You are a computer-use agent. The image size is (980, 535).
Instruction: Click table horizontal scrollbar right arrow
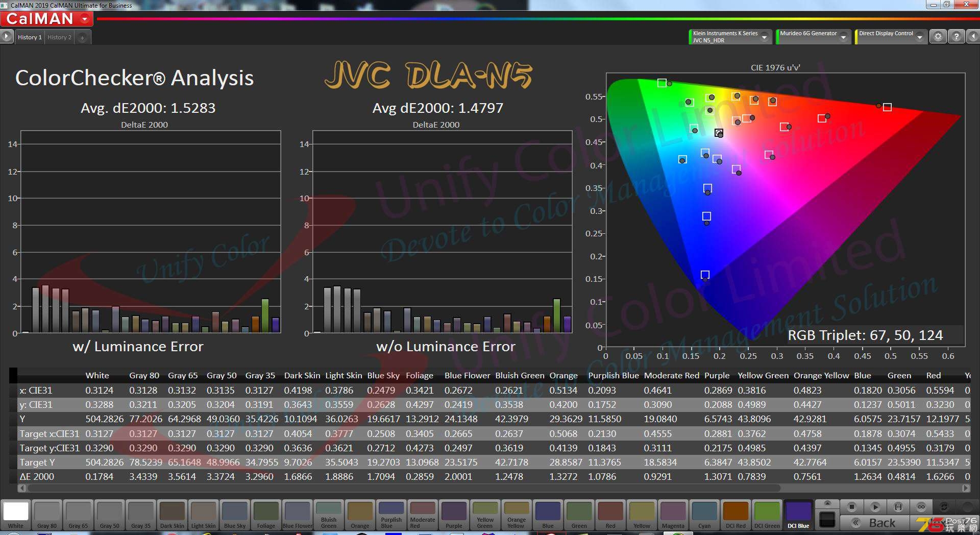click(x=966, y=488)
